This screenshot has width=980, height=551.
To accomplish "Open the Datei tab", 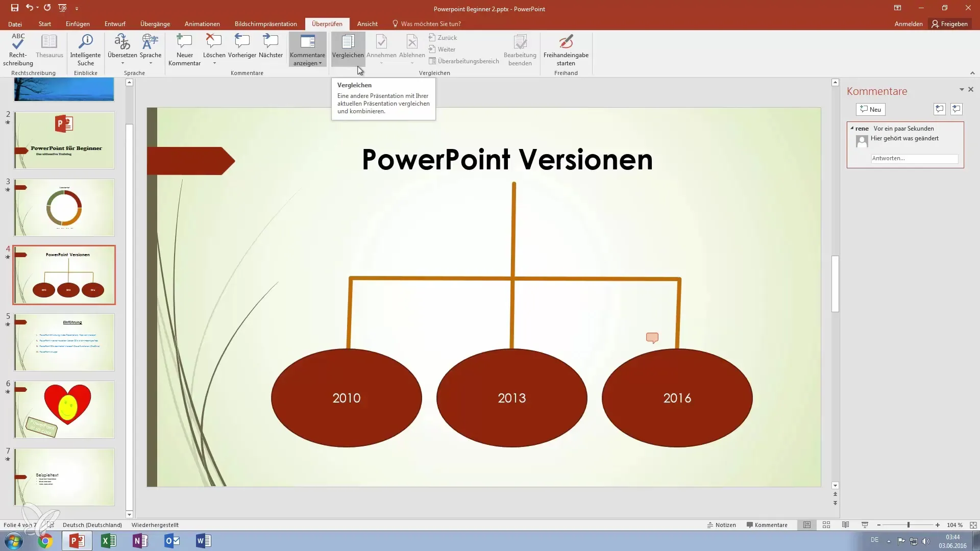I will (15, 24).
